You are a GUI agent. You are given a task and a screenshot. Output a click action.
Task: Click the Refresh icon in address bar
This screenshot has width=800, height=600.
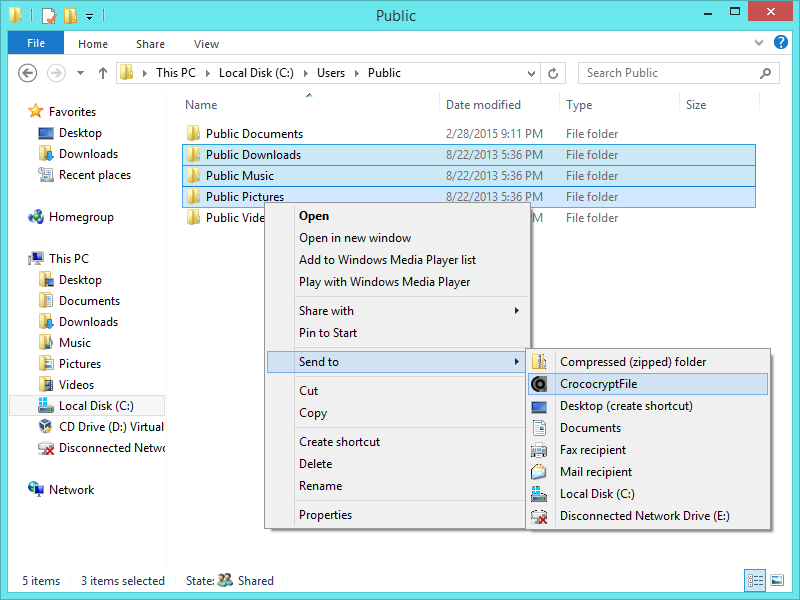click(x=553, y=73)
